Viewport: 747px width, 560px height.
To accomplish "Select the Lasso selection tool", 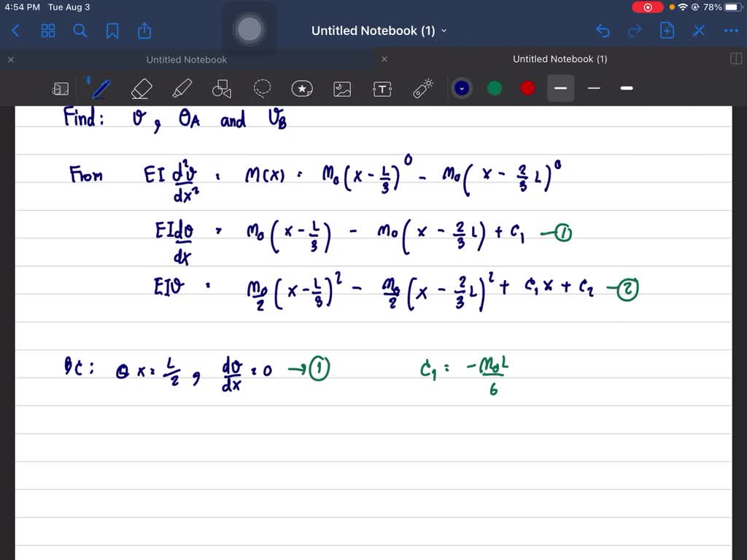I will (x=261, y=87).
